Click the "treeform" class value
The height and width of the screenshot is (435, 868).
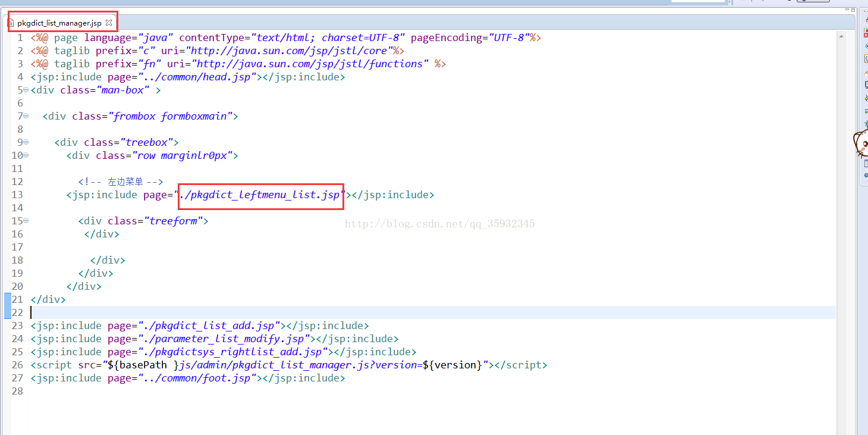point(173,221)
